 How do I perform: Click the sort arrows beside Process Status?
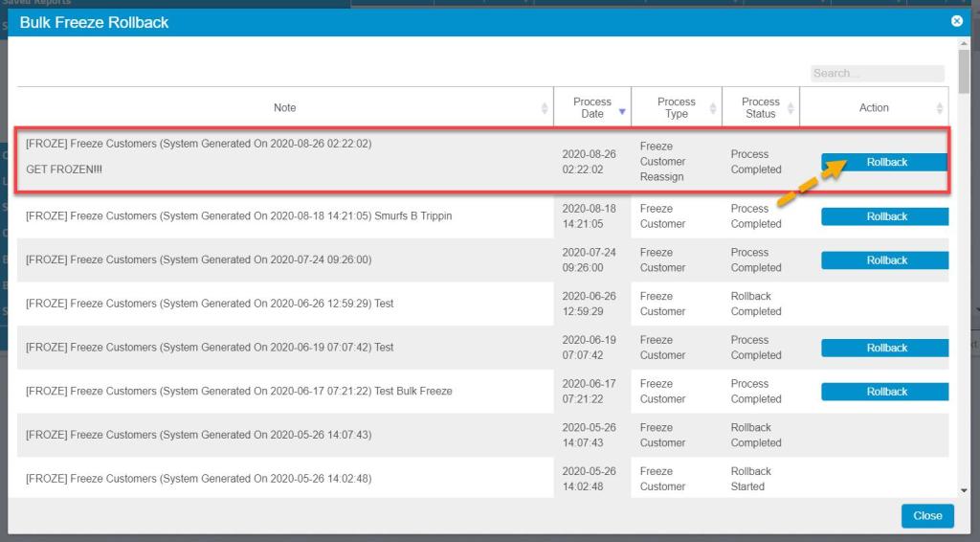[x=791, y=108]
